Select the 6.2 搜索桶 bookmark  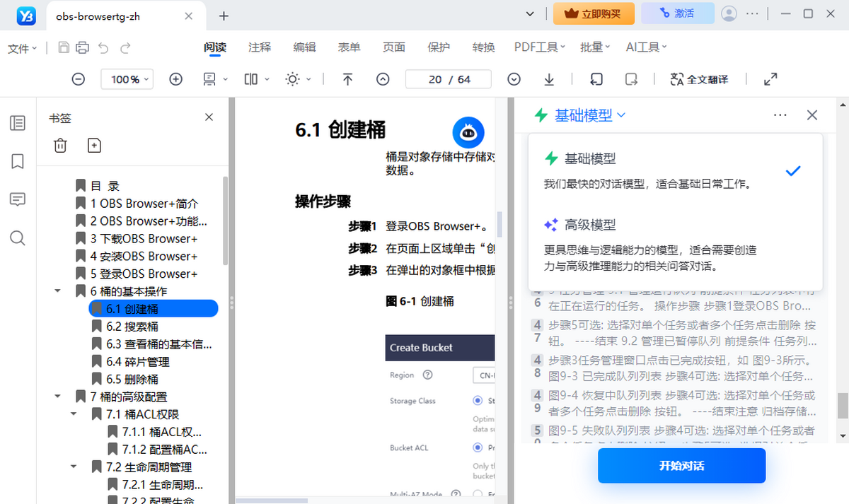(132, 327)
